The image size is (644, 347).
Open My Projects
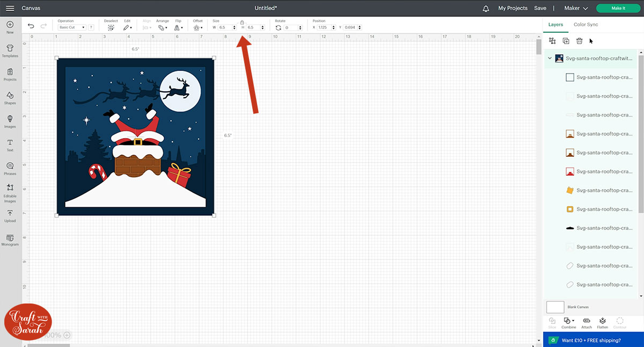point(513,9)
